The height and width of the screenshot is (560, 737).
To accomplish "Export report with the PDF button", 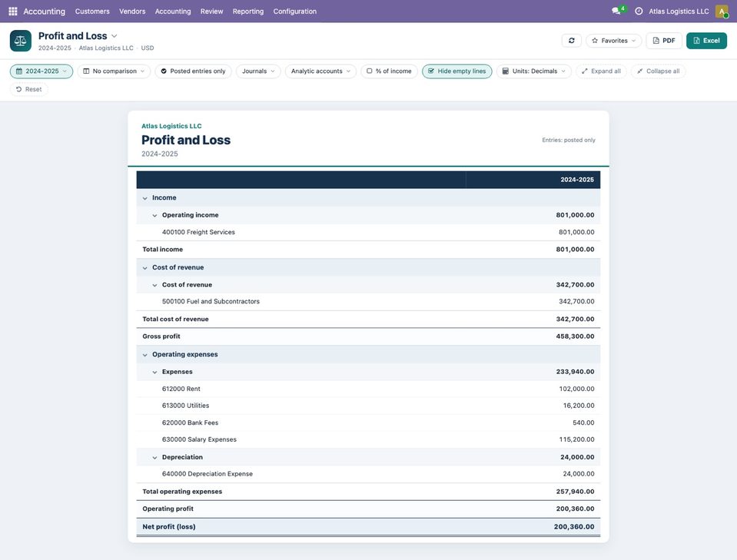I will tap(664, 41).
